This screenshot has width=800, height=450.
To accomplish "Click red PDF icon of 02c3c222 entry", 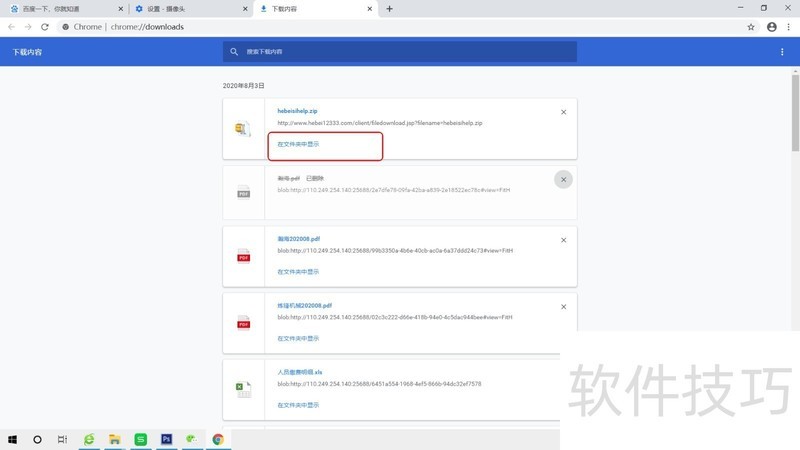I will 243,323.
